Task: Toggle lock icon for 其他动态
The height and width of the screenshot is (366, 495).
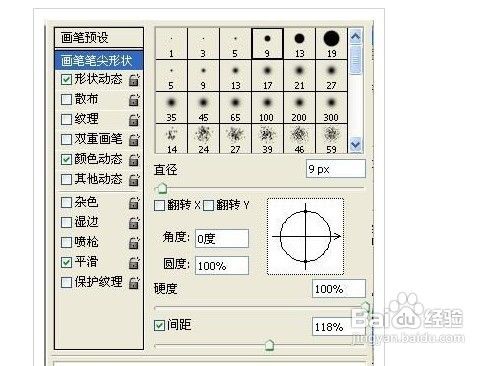Action: click(x=134, y=180)
